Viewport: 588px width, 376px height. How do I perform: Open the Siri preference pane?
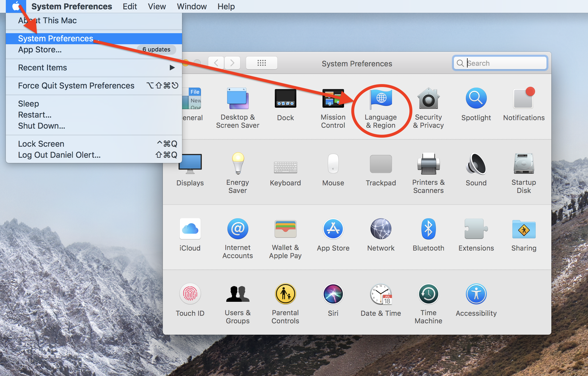coord(333,295)
